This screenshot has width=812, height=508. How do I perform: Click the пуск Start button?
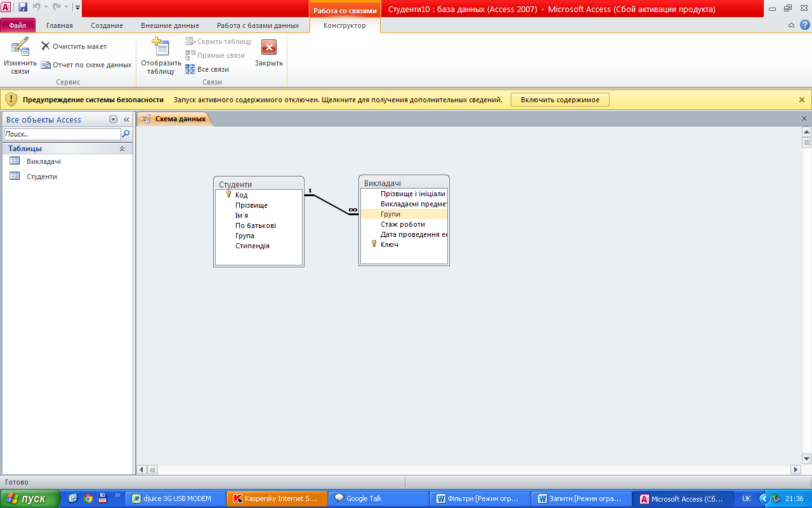point(30,498)
